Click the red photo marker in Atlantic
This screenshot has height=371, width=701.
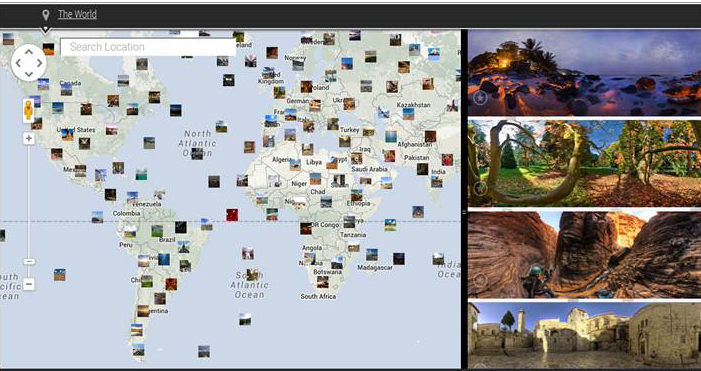232,215
